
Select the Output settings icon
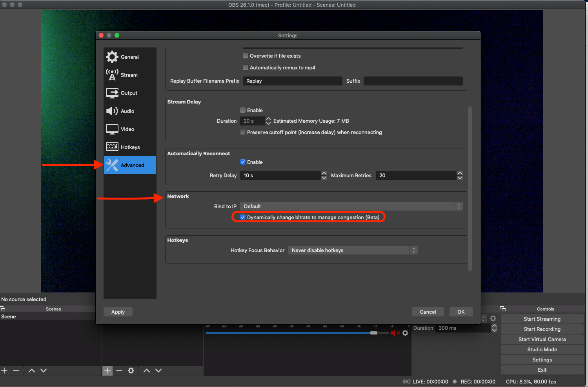(112, 93)
